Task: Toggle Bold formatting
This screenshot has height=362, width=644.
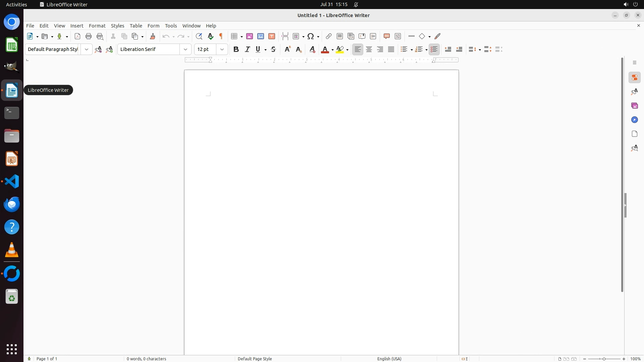Action: point(236,49)
